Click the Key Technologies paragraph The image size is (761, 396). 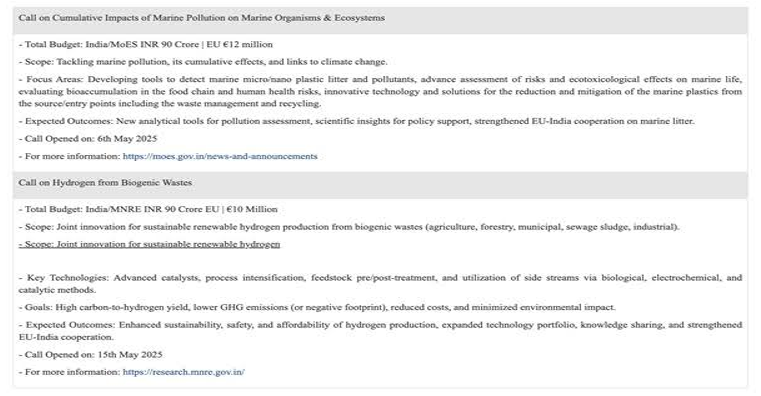pyautogui.click(x=380, y=284)
